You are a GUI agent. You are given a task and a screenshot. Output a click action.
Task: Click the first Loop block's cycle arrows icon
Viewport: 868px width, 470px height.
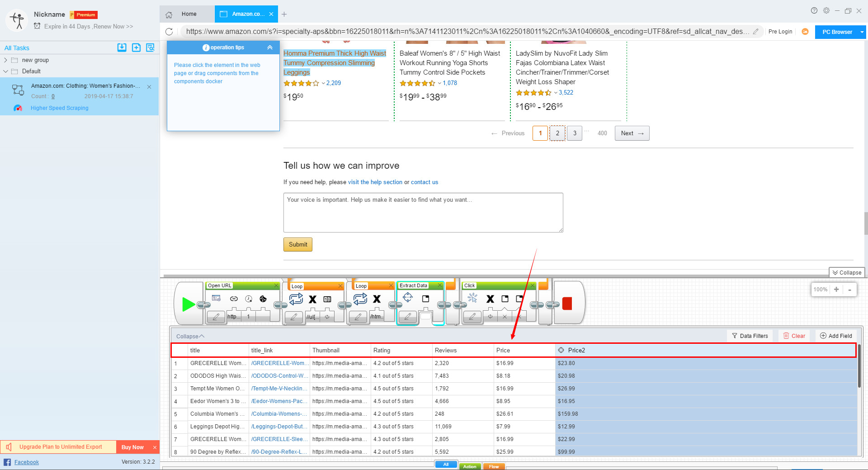[296, 299]
